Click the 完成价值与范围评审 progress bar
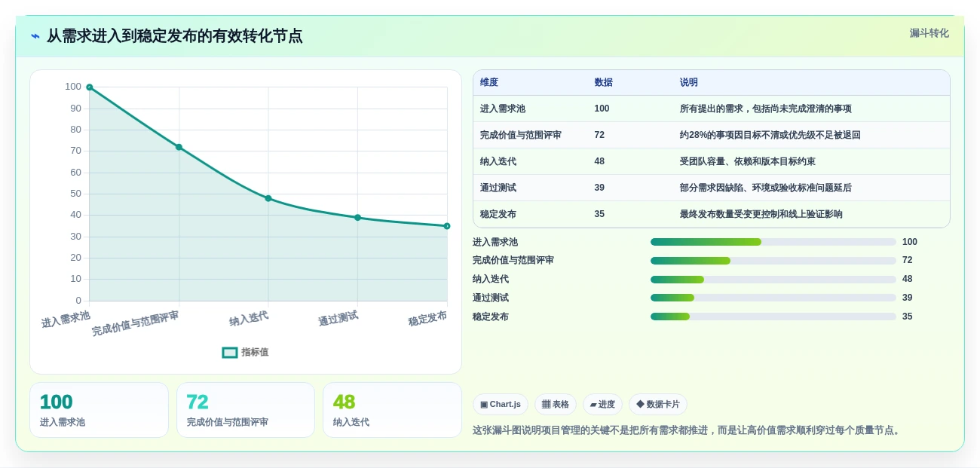This screenshot has height=468, width=980. pos(773,261)
